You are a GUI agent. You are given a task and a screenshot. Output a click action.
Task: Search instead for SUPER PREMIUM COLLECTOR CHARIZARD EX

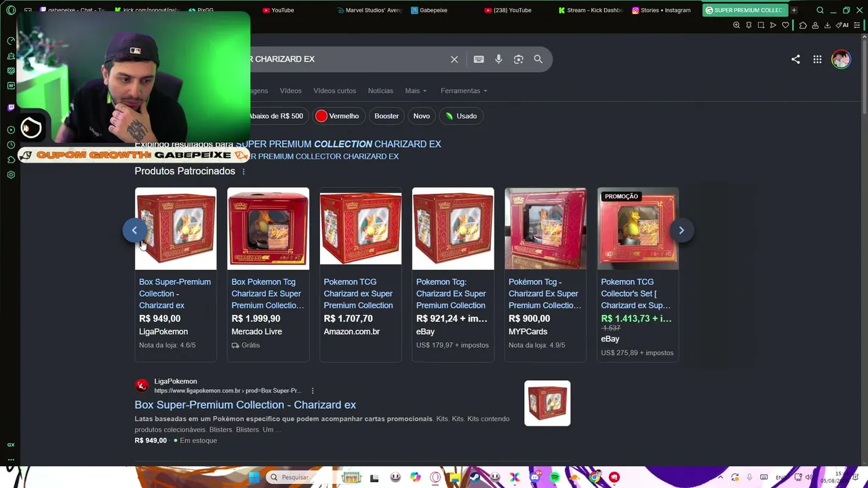point(324,157)
